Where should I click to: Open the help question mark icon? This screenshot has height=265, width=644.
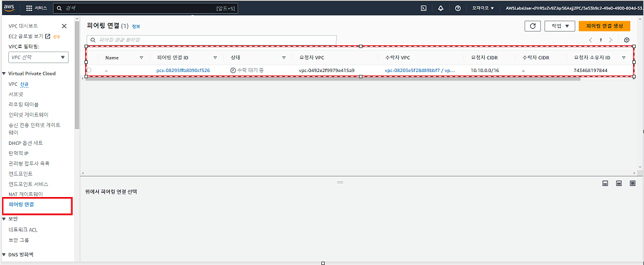coord(458,8)
